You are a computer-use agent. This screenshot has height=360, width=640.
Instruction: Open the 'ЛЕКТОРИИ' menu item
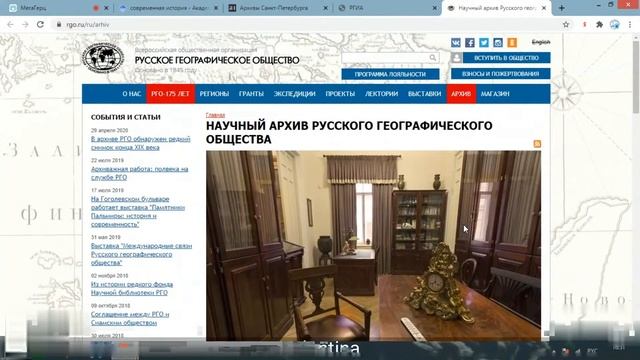[x=381, y=94]
